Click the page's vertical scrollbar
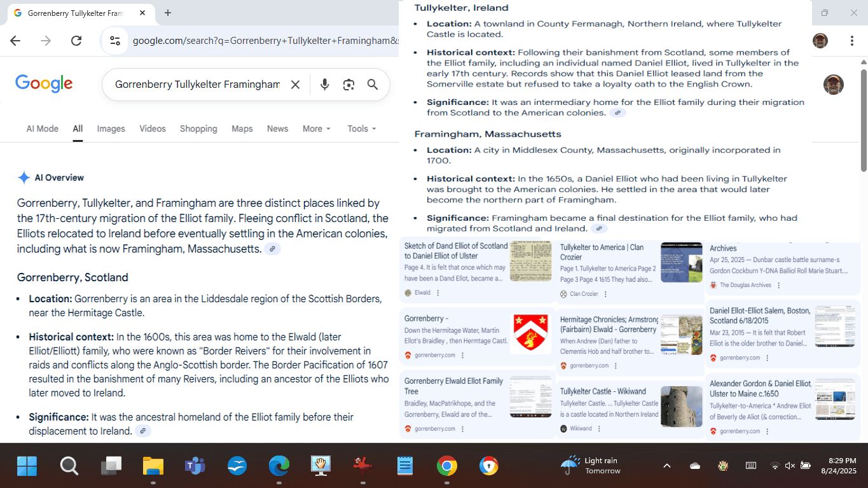This screenshot has width=868, height=488. tap(864, 115)
